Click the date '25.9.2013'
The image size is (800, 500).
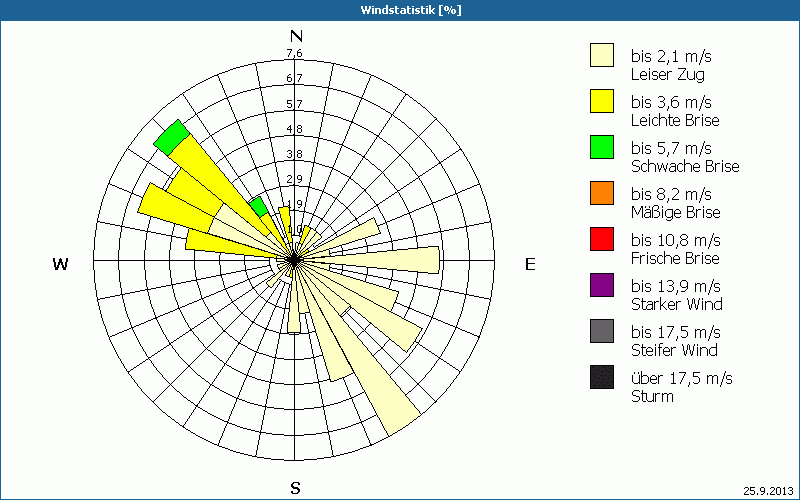click(768, 491)
